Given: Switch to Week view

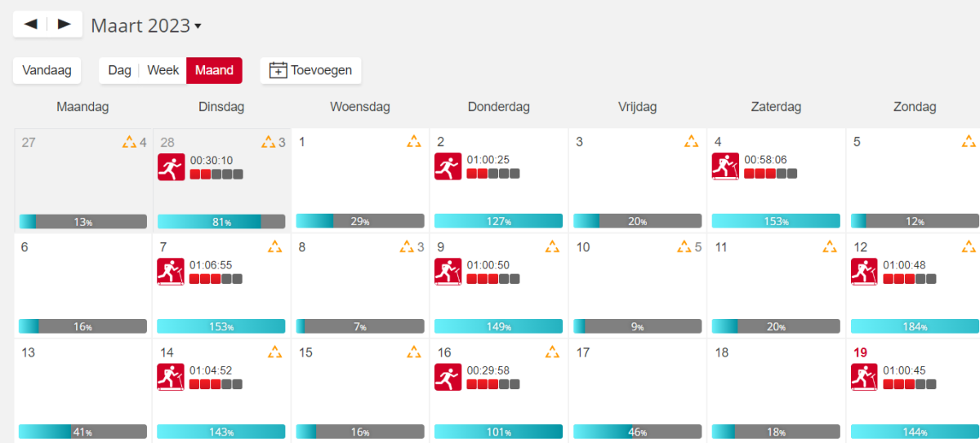Looking at the screenshot, I should [163, 70].
